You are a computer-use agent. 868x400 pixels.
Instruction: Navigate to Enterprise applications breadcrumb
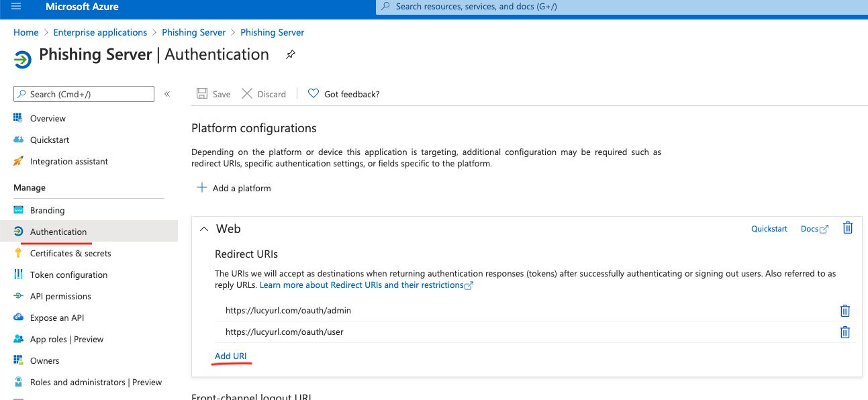point(100,32)
